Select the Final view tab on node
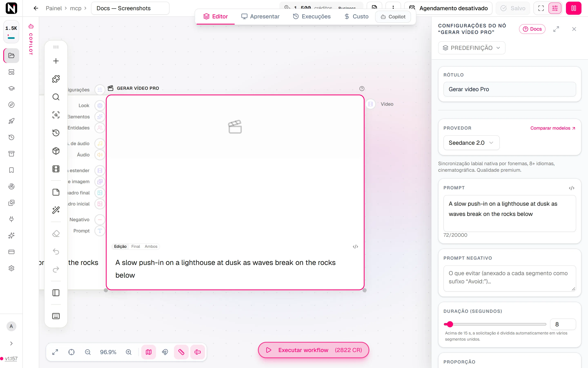 (x=136, y=246)
